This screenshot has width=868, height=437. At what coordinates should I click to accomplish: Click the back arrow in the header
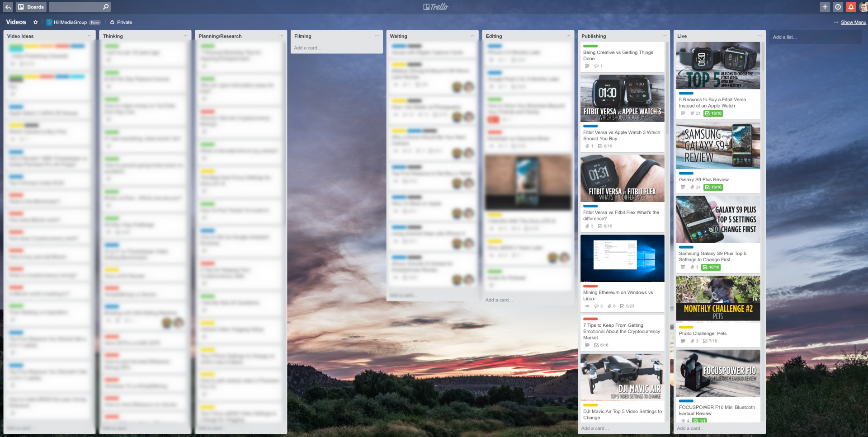tap(8, 7)
